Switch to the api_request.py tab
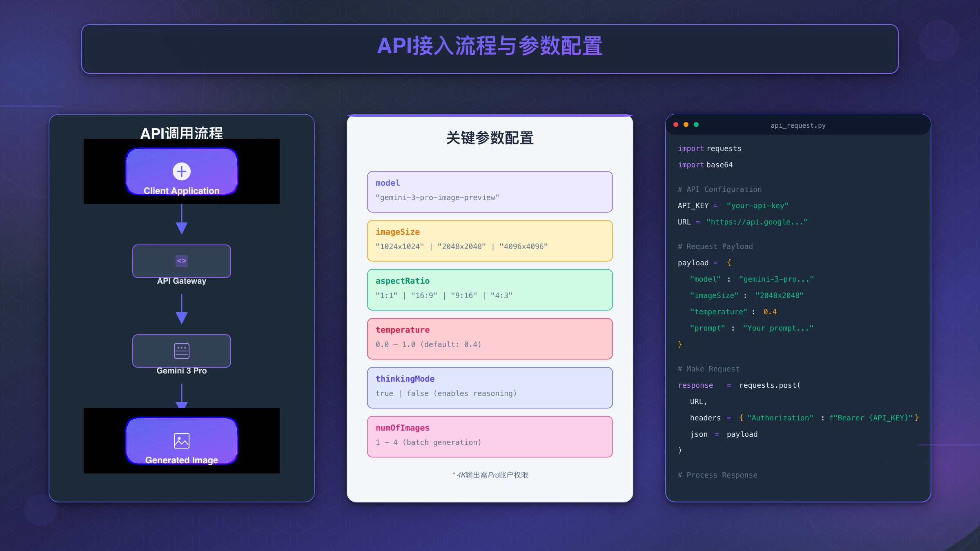This screenshot has width=980, height=551. coord(797,125)
